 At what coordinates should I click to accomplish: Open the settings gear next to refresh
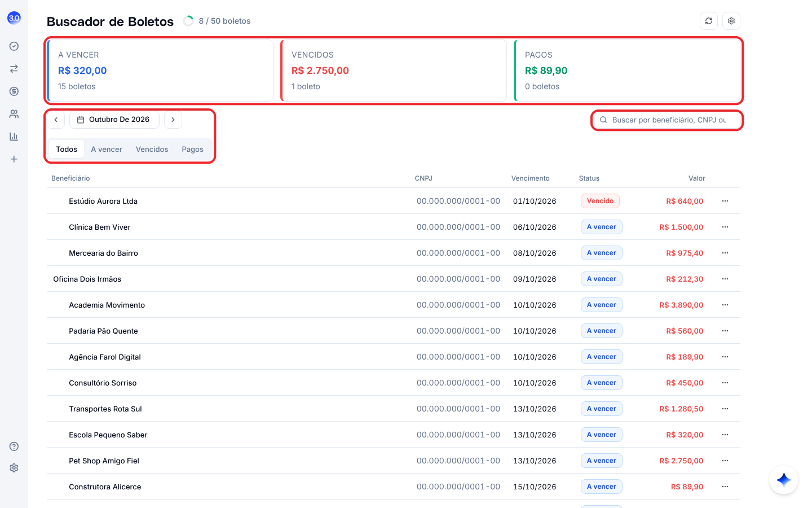tap(731, 21)
